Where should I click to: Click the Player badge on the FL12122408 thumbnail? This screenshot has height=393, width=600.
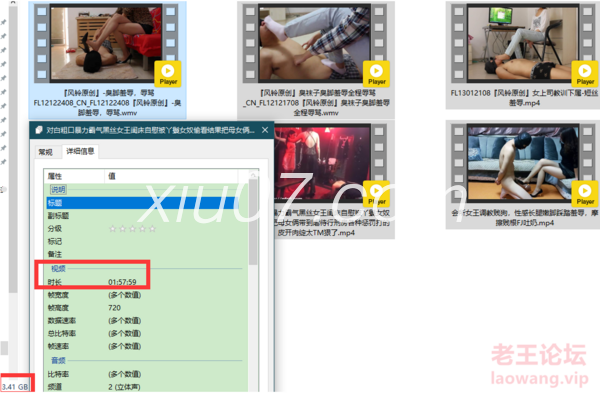168,74
